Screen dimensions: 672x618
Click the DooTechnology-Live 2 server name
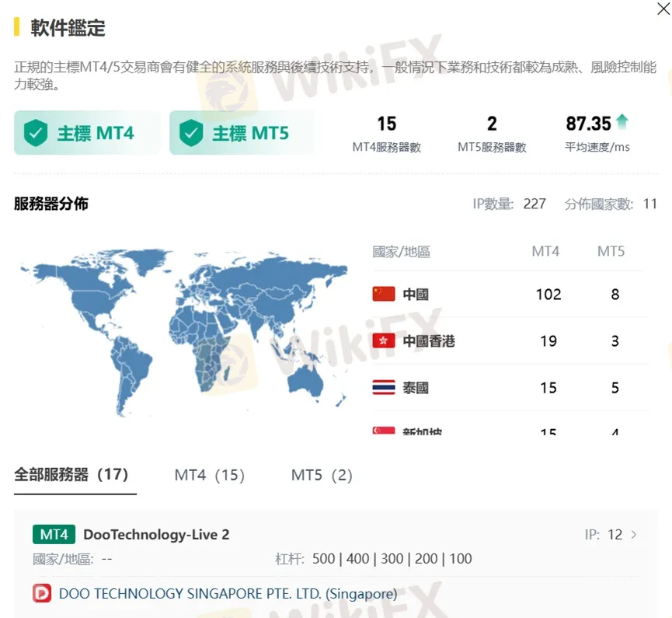[x=156, y=534]
